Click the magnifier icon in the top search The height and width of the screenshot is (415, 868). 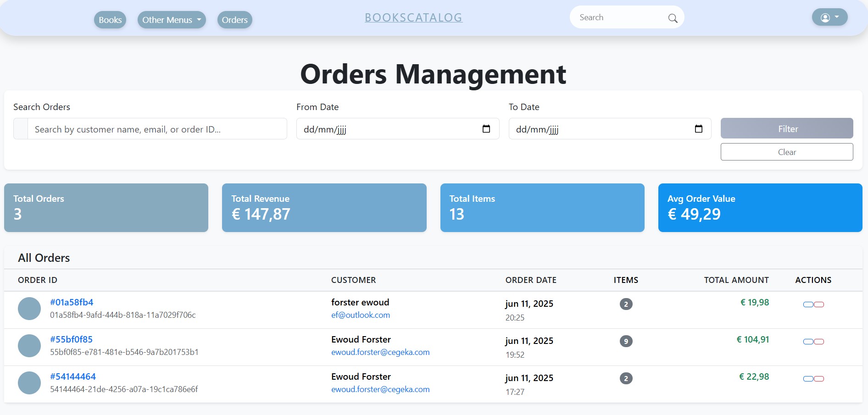[673, 18]
